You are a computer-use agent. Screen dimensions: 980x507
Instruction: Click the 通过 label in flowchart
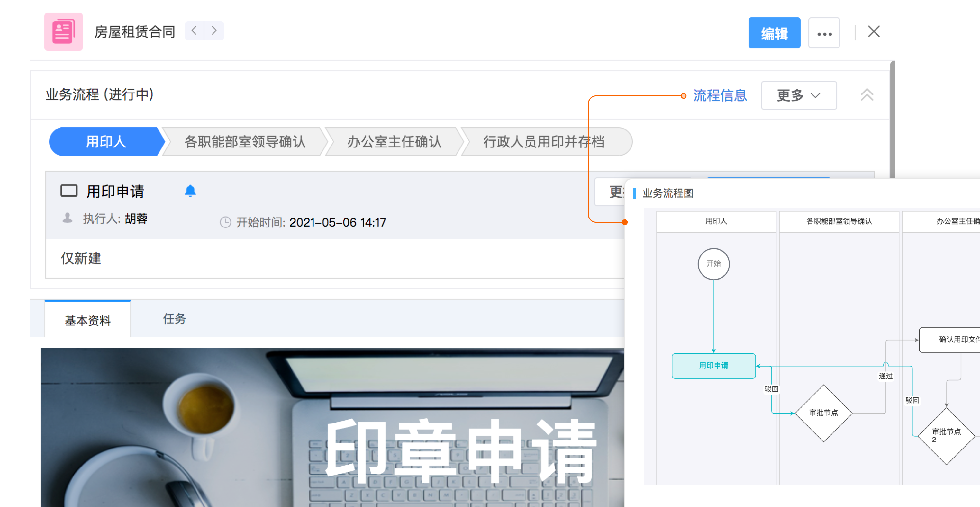click(885, 376)
